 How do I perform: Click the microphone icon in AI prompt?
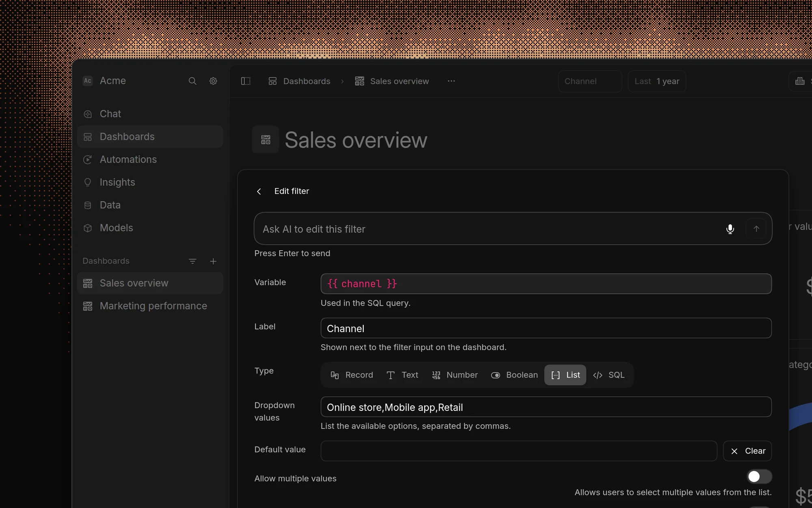730,229
